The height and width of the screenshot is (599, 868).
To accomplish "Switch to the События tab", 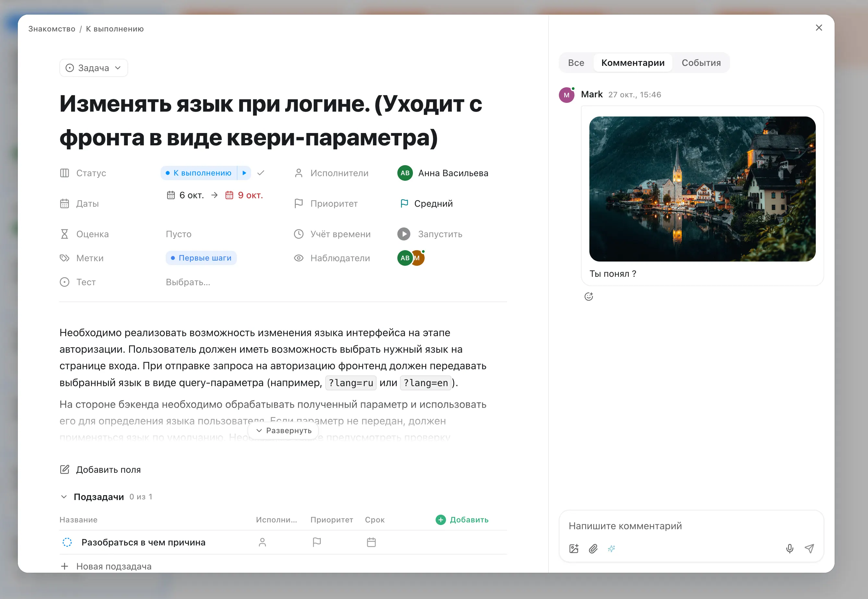I will coord(701,63).
